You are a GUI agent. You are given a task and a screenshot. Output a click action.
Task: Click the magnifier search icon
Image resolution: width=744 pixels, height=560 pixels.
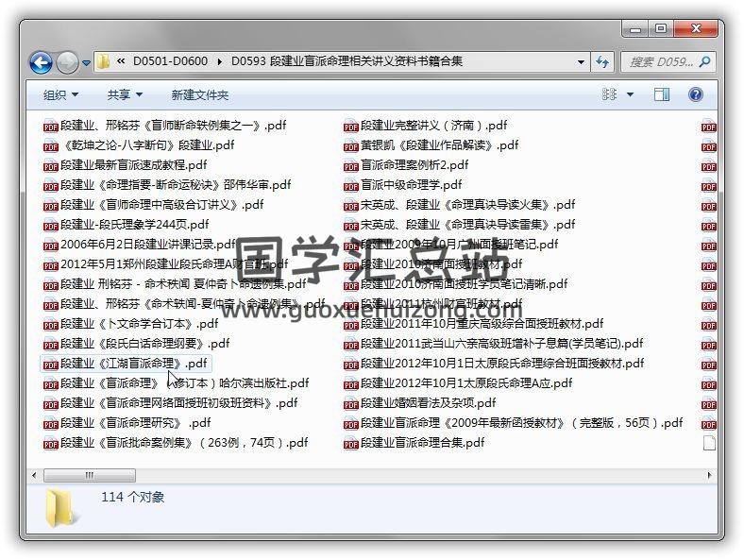(x=705, y=61)
